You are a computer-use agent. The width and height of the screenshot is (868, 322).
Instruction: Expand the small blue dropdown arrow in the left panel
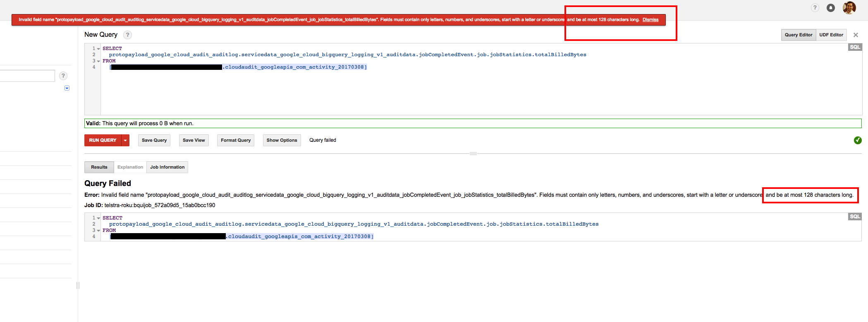pos(67,88)
